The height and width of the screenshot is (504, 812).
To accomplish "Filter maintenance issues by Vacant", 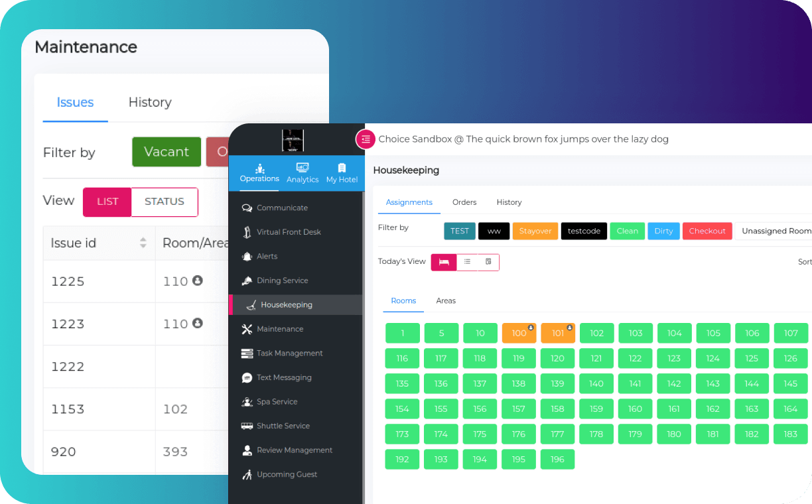I will 167,152.
